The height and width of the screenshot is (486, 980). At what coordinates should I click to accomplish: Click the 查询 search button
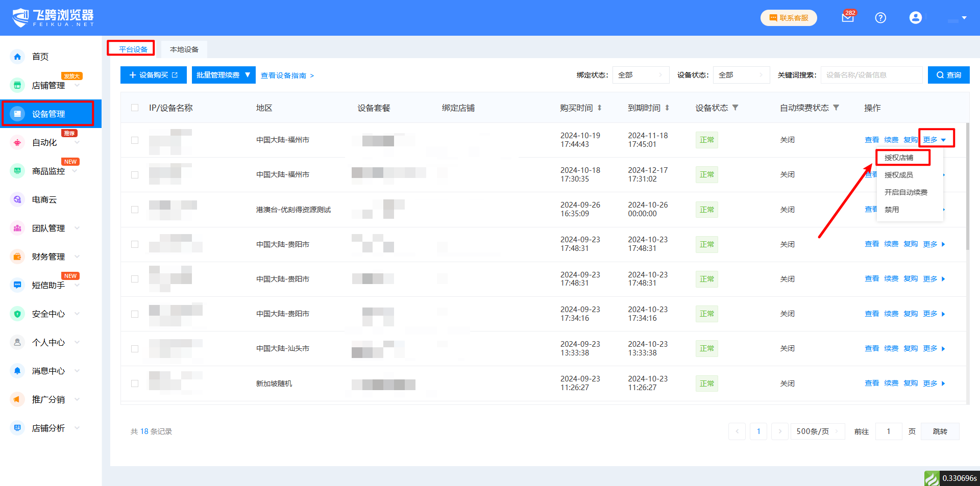[948, 75]
